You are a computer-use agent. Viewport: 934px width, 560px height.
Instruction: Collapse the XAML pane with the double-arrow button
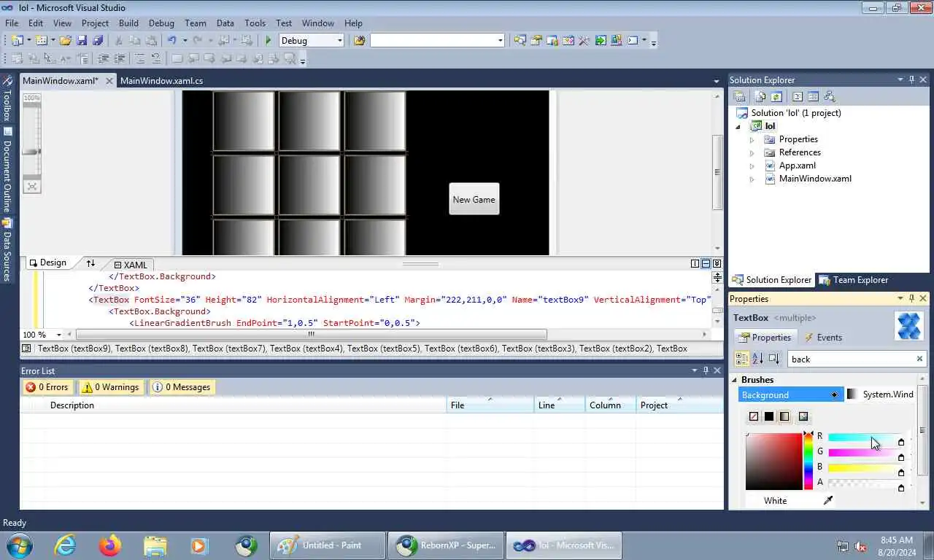717,264
